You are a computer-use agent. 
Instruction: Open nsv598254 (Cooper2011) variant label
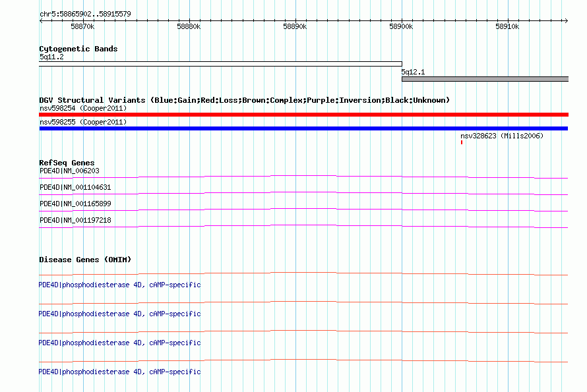83,108
